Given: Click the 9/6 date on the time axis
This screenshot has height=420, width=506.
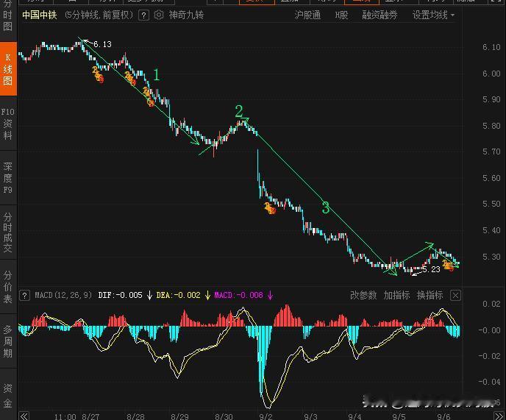Looking at the screenshot, I should pyautogui.click(x=443, y=416).
